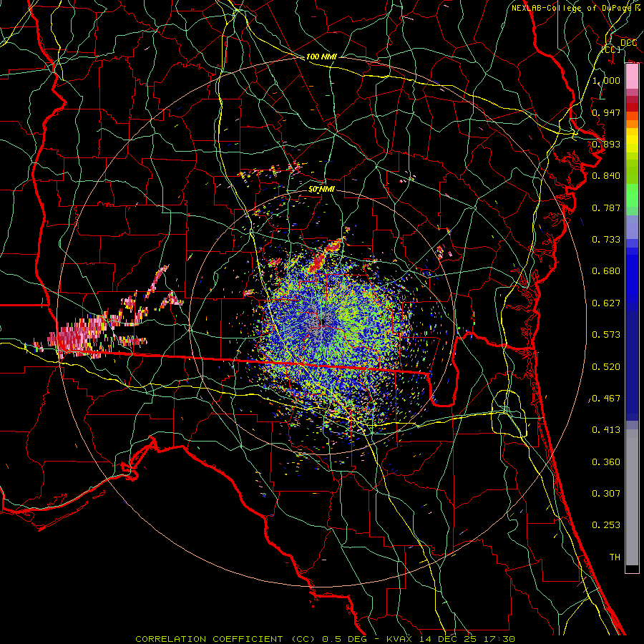Viewport: 644px width, 644px height.
Task: Click the 0.520 legend value
Action: coord(606,367)
